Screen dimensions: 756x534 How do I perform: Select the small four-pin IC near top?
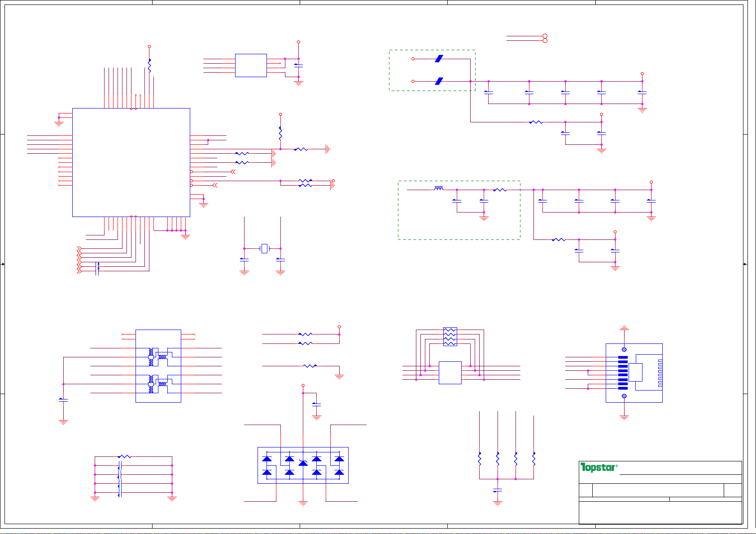coord(251,65)
